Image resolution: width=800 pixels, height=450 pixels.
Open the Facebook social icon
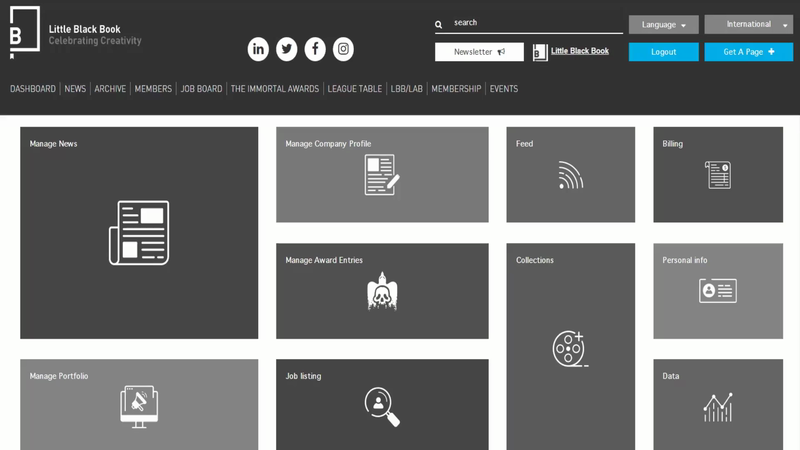[x=315, y=49]
